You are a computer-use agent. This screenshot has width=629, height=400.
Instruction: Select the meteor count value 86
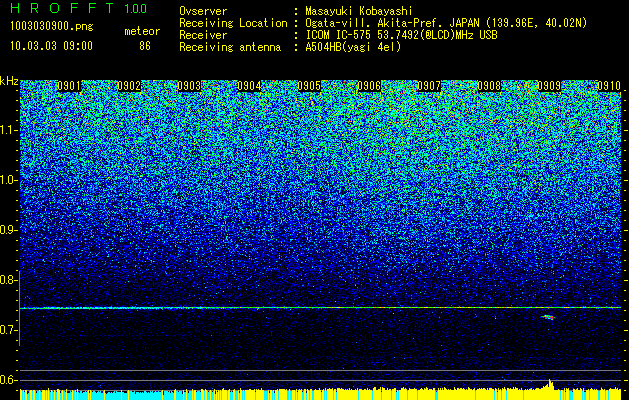pos(145,46)
